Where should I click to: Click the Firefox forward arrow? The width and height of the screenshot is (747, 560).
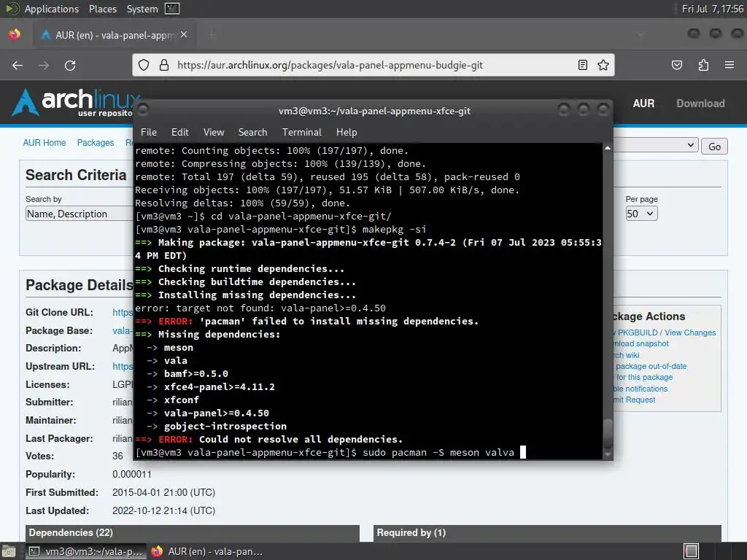point(44,65)
